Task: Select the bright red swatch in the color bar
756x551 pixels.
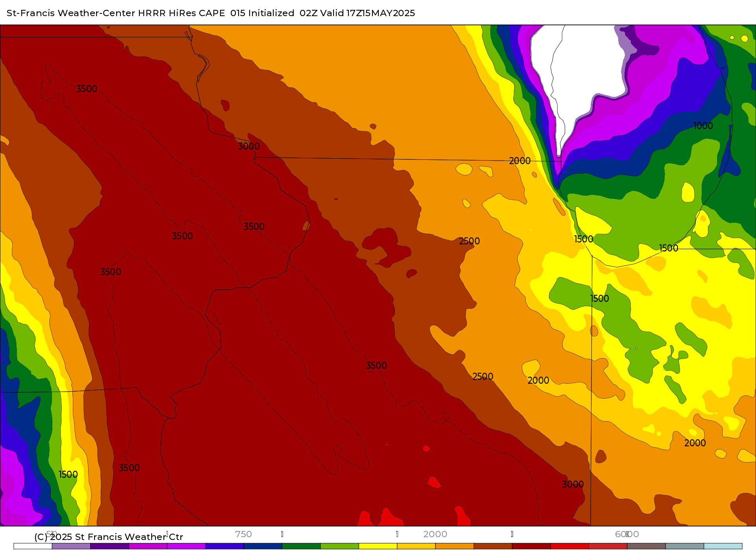Action: 570,546
